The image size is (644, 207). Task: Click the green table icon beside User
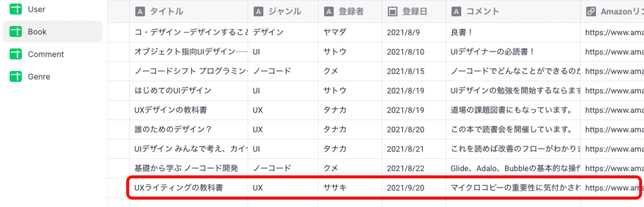click(x=16, y=9)
